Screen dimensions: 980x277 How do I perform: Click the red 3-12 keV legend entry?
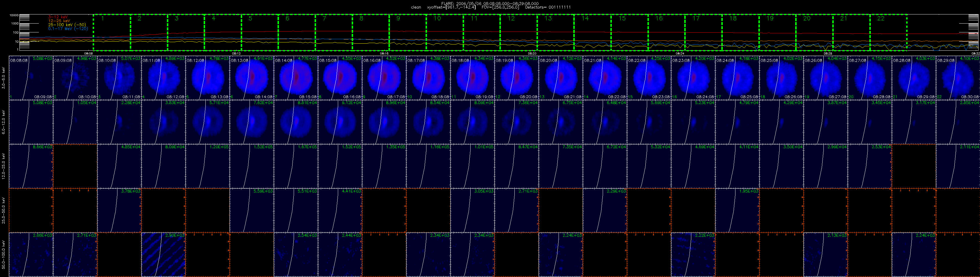[58, 17]
